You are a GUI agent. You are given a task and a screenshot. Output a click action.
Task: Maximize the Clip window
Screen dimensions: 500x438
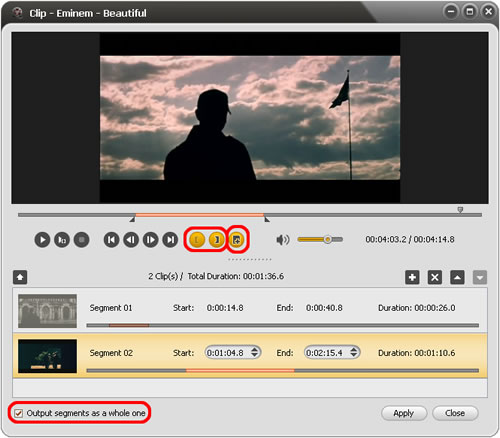pos(470,12)
